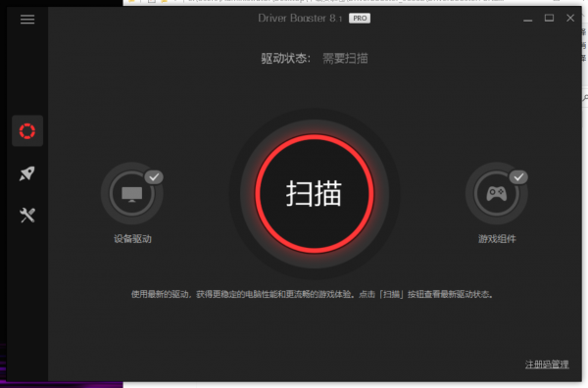Viewport: 588px width, 388px height.
Task: Click the Driver Booster 8.1 title
Action: [300, 18]
